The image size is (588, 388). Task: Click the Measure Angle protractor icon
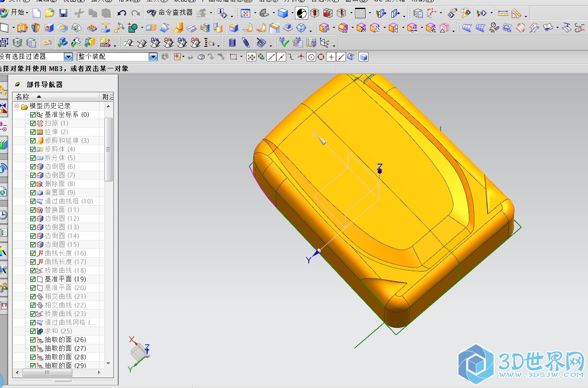tap(517, 13)
